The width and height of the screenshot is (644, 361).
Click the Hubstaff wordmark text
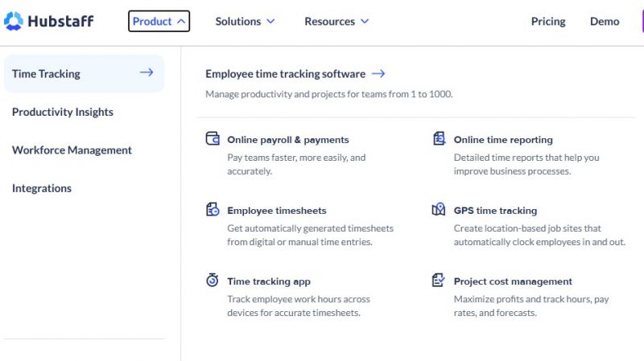click(x=61, y=22)
